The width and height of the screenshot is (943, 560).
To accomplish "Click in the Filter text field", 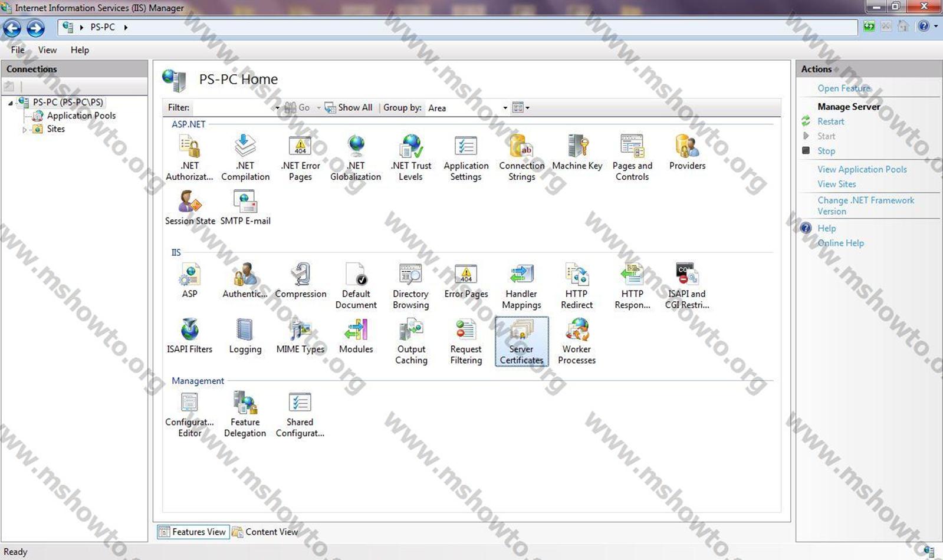I will pos(233,108).
